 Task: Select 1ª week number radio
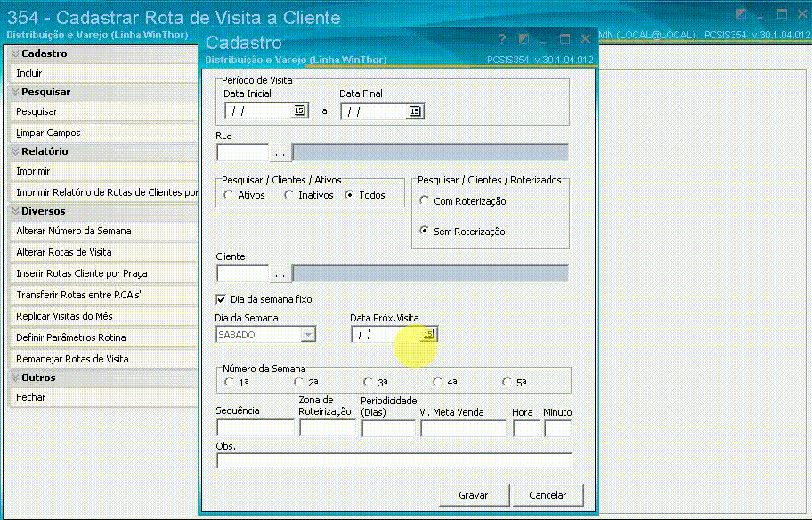tap(230, 382)
